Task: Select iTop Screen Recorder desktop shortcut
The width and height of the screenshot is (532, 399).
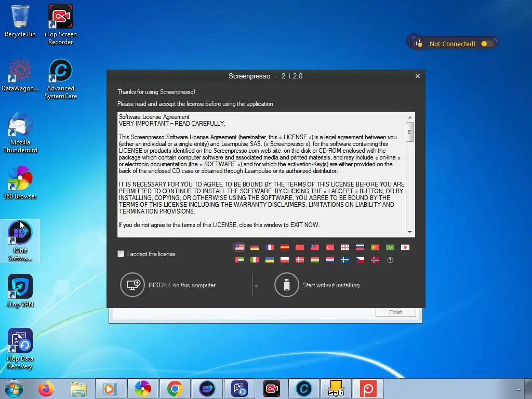Action: [x=60, y=24]
